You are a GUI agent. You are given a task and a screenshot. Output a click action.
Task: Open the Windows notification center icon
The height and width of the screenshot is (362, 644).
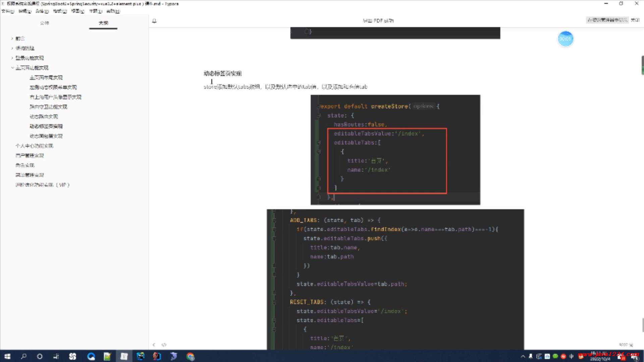(x=635, y=357)
